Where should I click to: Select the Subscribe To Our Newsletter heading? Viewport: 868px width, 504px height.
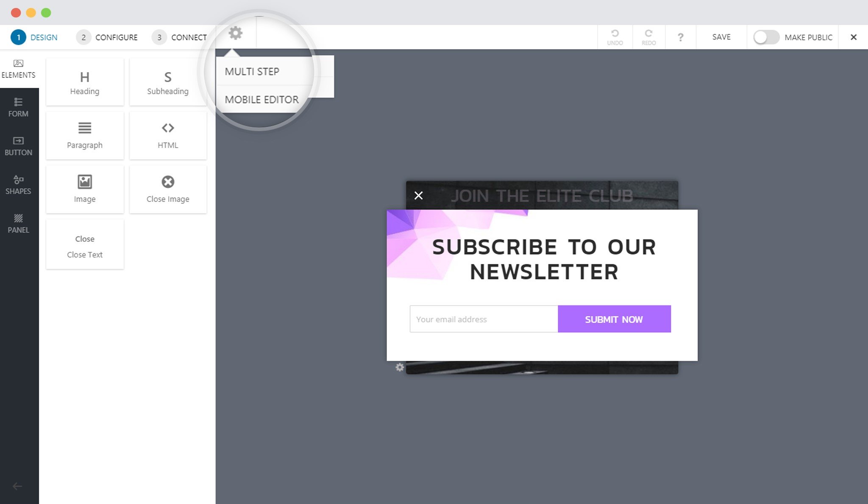(544, 259)
